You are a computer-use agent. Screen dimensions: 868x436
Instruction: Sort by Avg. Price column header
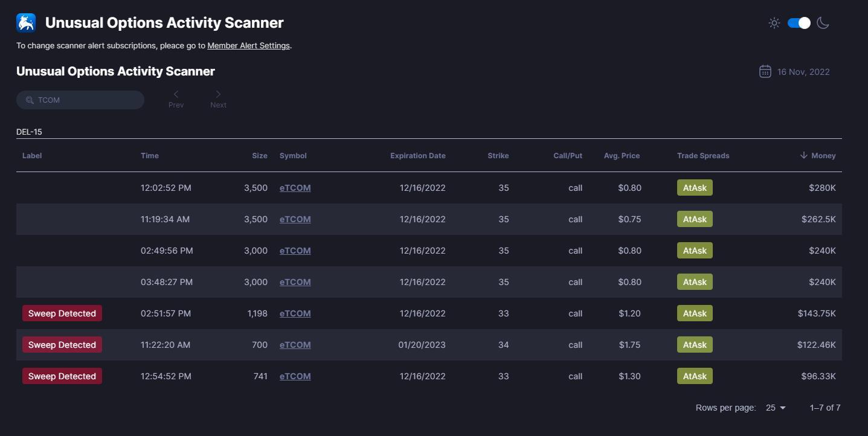[622, 156]
